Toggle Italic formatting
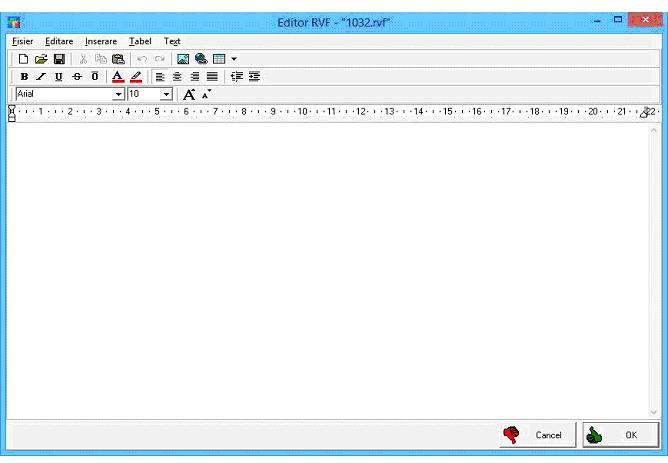668x463 pixels. pos(42,76)
